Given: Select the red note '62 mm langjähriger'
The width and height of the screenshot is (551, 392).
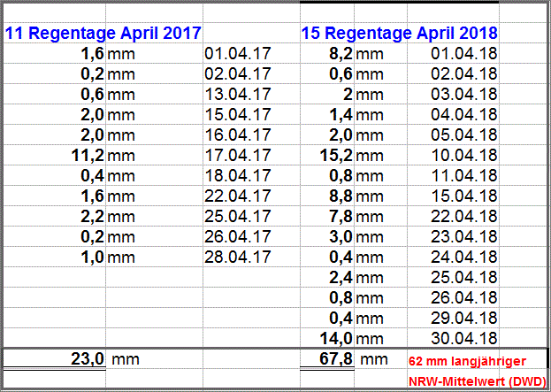Looking at the screenshot, I should pos(467,361).
